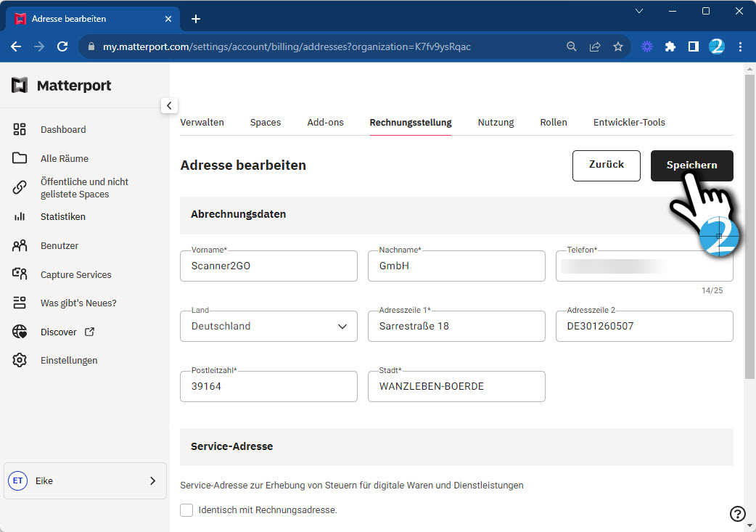The image size is (756, 532).
Task: Open Alle Räume in the sidebar
Action: coord(65,158)
